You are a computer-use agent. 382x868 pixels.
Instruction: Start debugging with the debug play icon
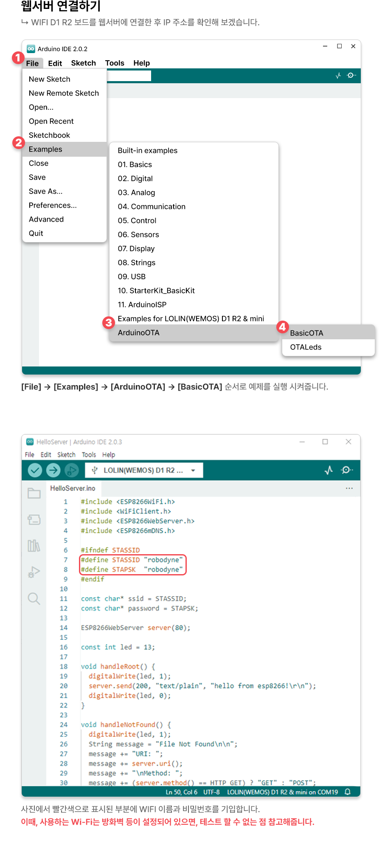(x=71, y=470)
